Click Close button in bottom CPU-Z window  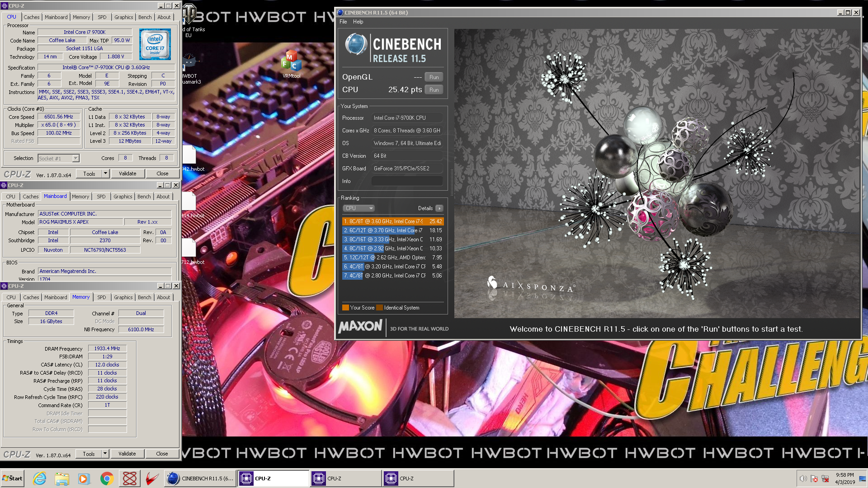162,454
